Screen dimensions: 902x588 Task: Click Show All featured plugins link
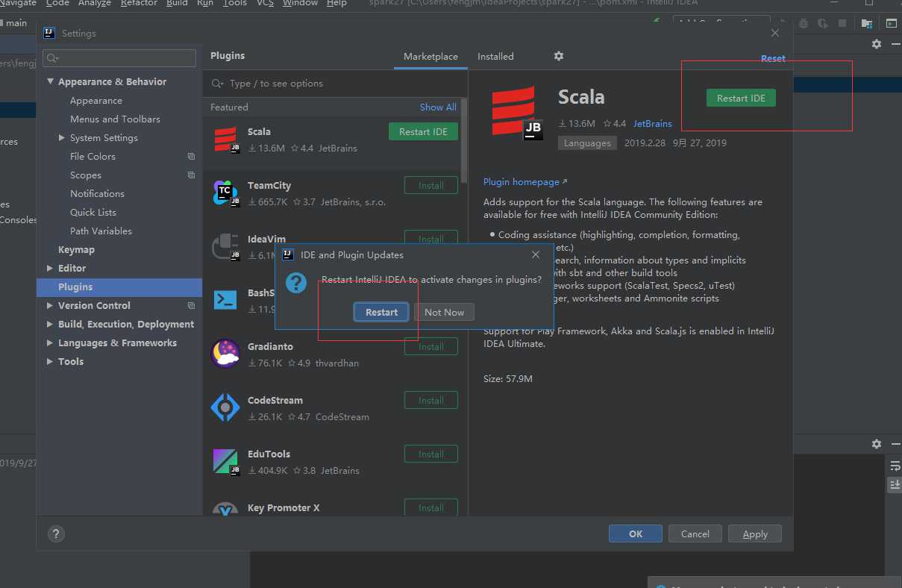coord(438,107)
